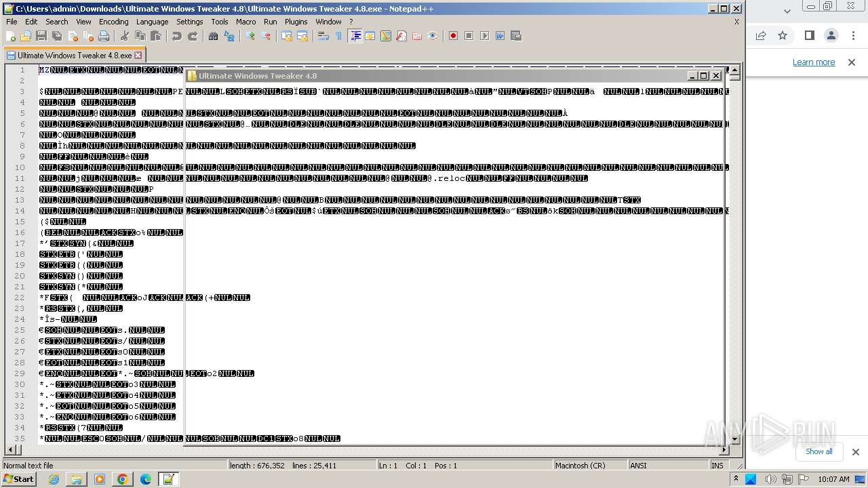Run macro multiple times icon
The height and width of the screenshot is (488, 868).
pos(500,36)
